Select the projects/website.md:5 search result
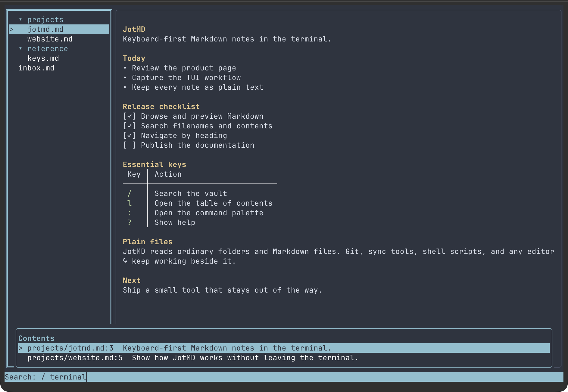Screen dimensions: 568x392 (x=284, y=358)
